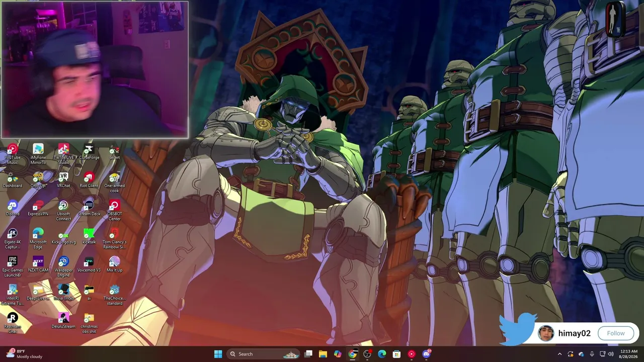Open the Ubisoft Connect shortcut

pos(63,210)
